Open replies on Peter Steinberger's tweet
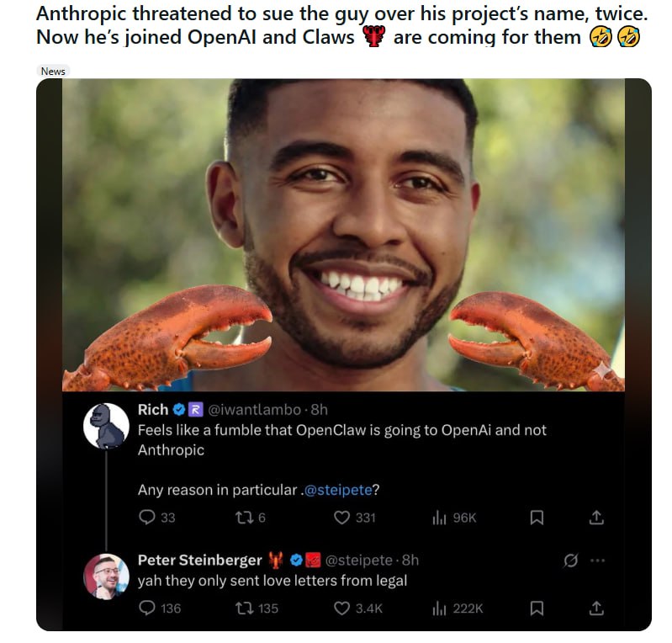This screenshot has height=643, width=672. (146, 608)
